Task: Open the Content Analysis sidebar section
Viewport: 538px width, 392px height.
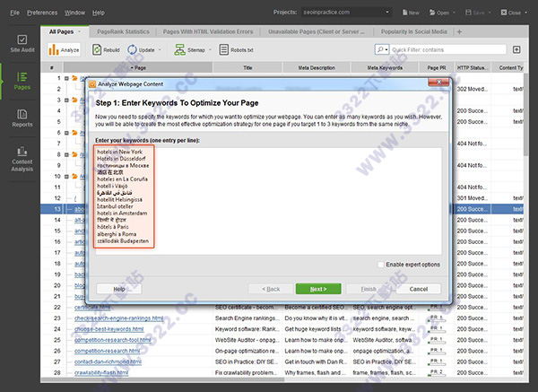Action: pos(21,158)
